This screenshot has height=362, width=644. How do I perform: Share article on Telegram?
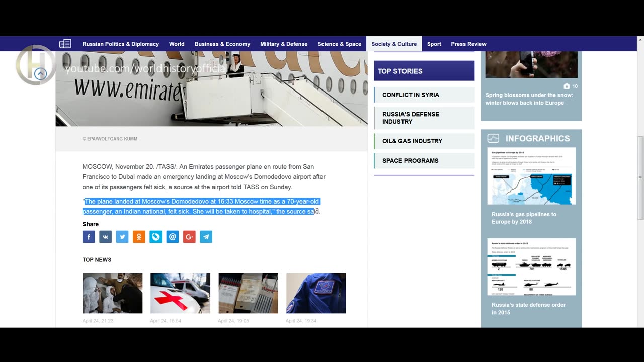pos(206,237)
